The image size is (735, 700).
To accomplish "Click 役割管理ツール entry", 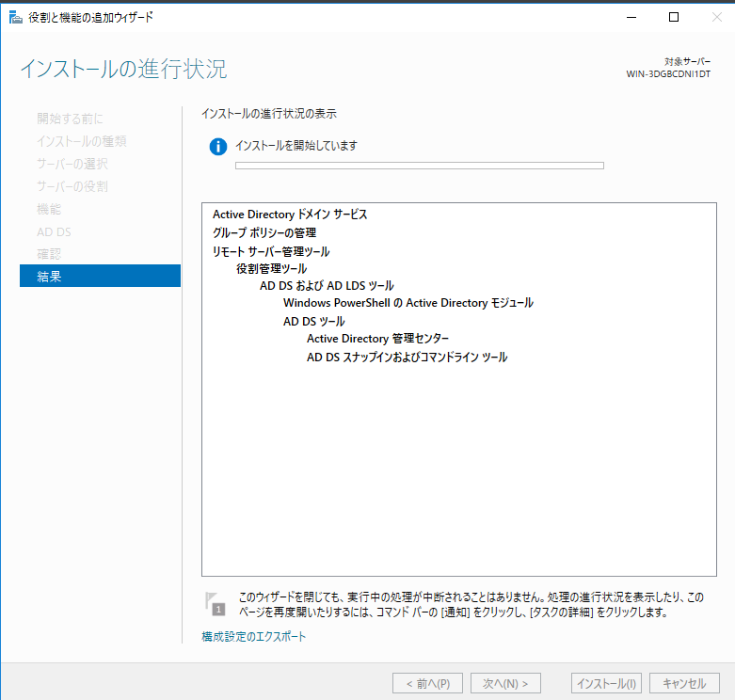I will pos(271,269).
